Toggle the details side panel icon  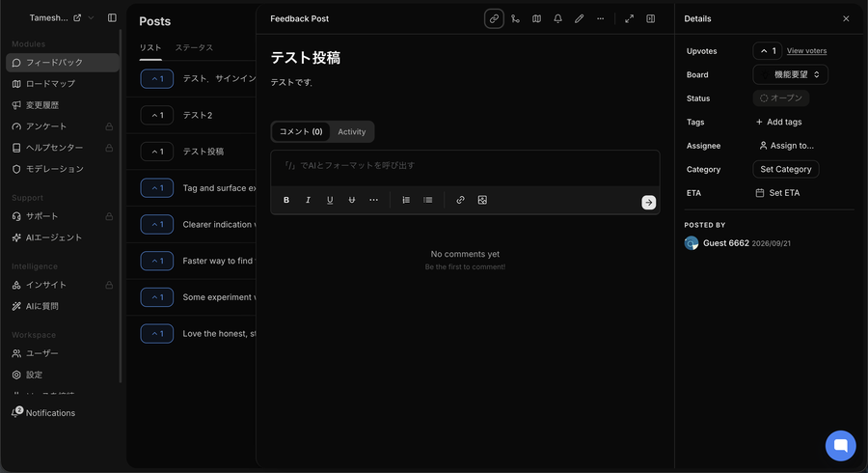coord(650,19)
